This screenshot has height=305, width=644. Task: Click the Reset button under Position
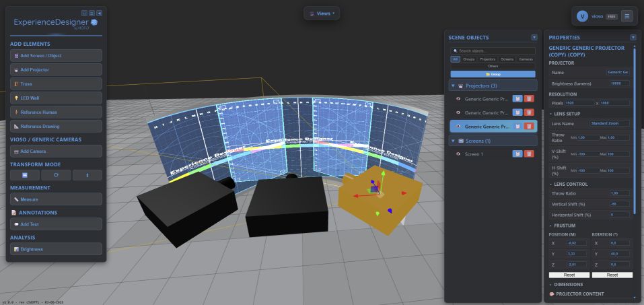click(x=569, y=275)
